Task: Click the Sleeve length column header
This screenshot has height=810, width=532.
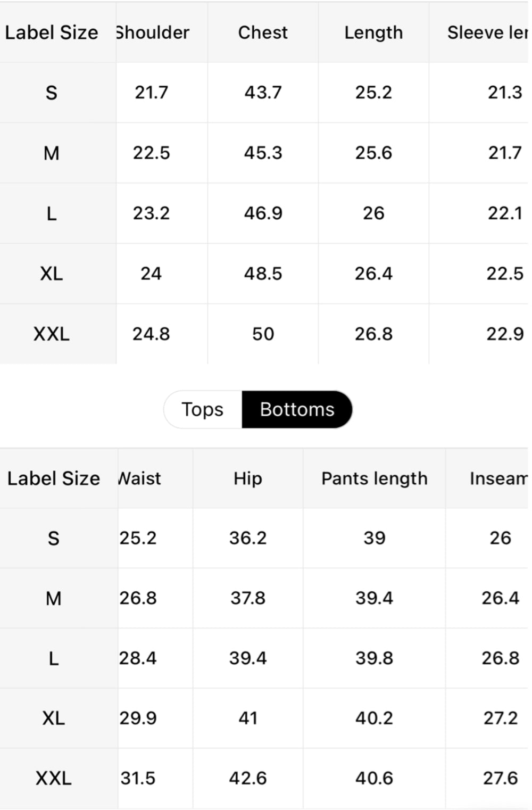Action: 487,32
